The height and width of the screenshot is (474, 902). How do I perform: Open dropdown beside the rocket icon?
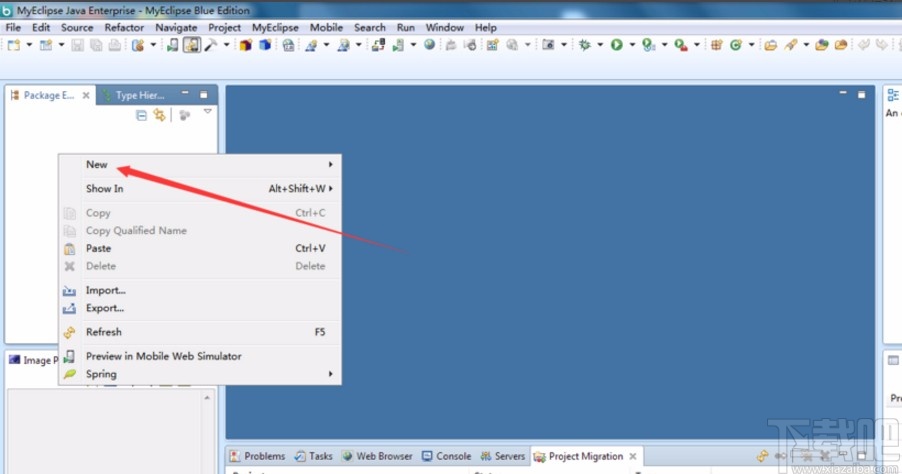pyautogui.click(x=806, y=45)
